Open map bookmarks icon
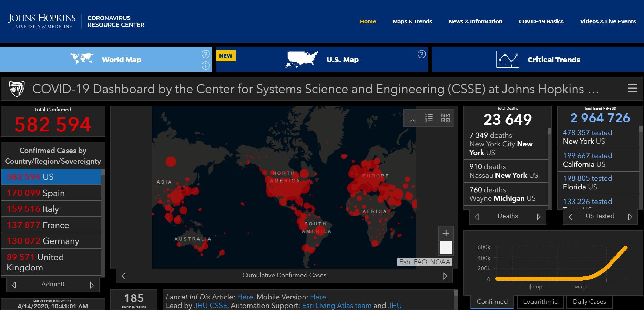The width and height of the screenshot is (644, 310). click(x=412, y=118)
